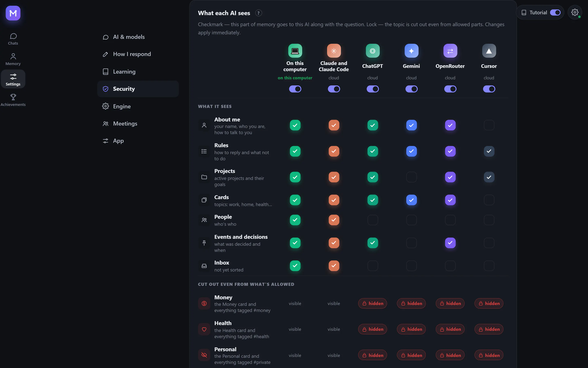Disable the On this computer switch
The width and height of the screenshot is (588, 368).
(295, 89)
